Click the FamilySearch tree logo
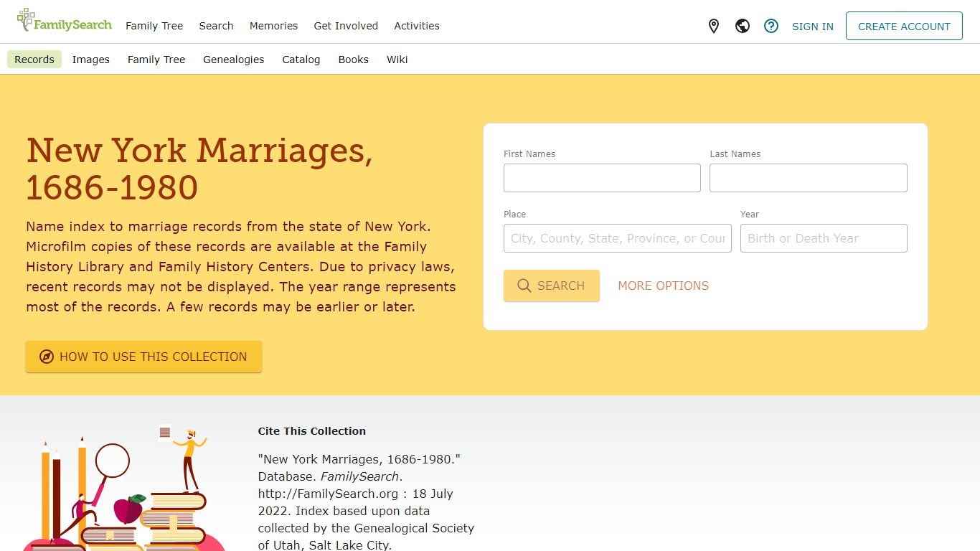 65,21
